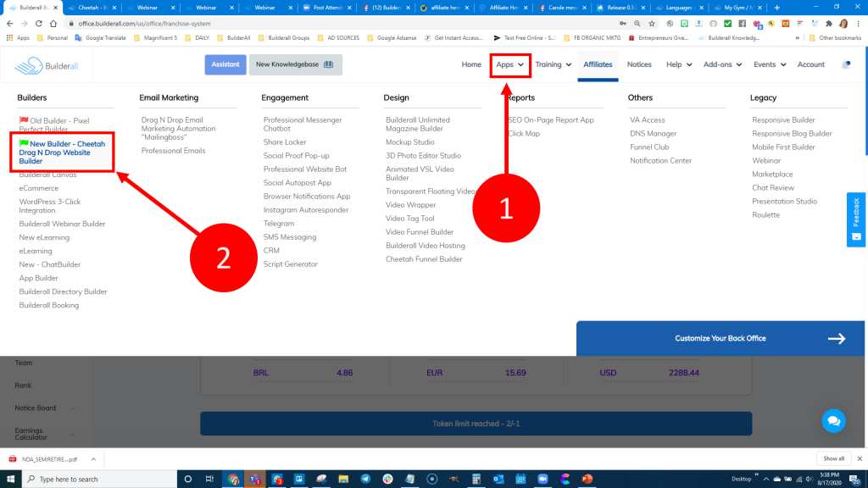The width and height of the screenshot is (868, 488).
Task: Click the browser address bar
Action: [343, 24]
